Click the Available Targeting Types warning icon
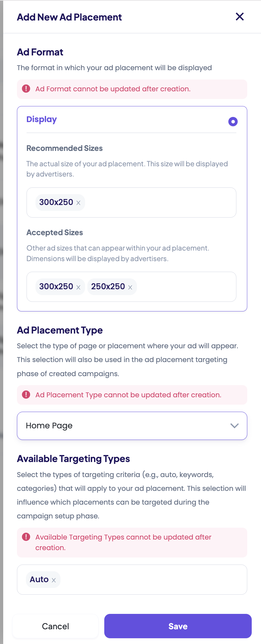Image resolution: width=261 pixels, height=644 pixels. 26,537
